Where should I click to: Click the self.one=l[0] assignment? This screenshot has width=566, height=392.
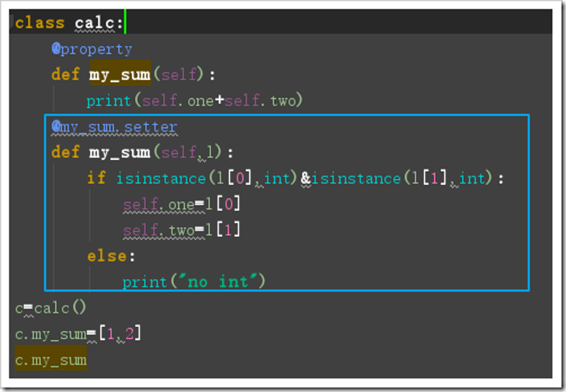point(182,204)
